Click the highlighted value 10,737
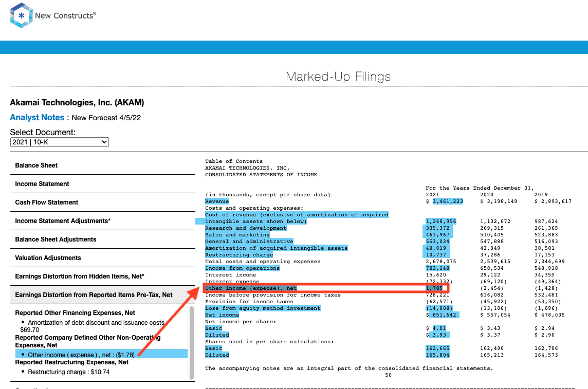 436,255
